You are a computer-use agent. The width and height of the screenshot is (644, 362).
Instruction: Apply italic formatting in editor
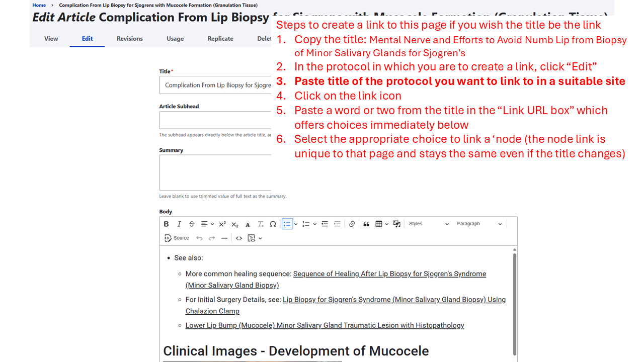(x=179, y=224)
